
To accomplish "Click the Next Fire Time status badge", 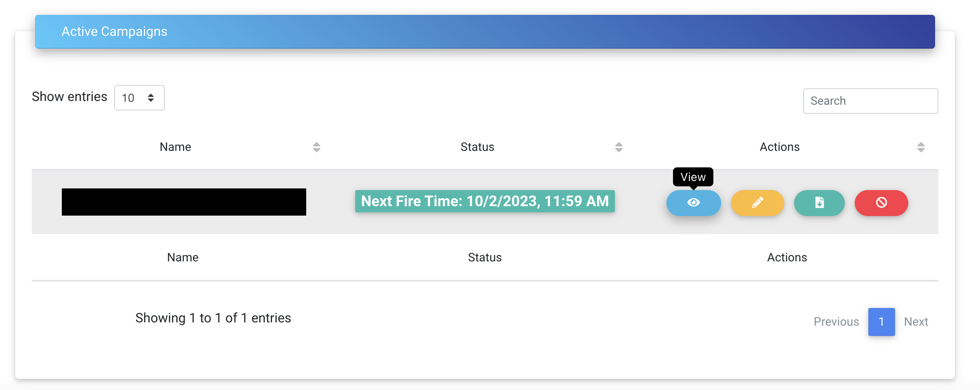I will 485,201.
